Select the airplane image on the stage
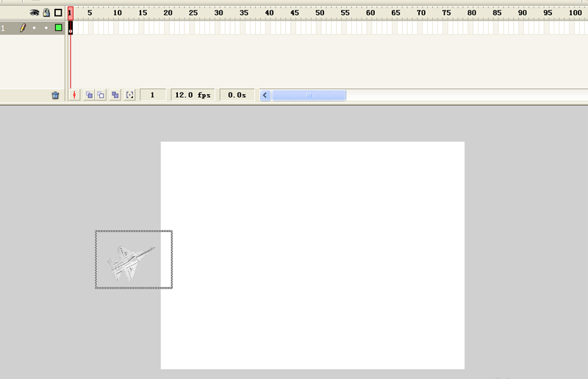 [x=134, y=259]
